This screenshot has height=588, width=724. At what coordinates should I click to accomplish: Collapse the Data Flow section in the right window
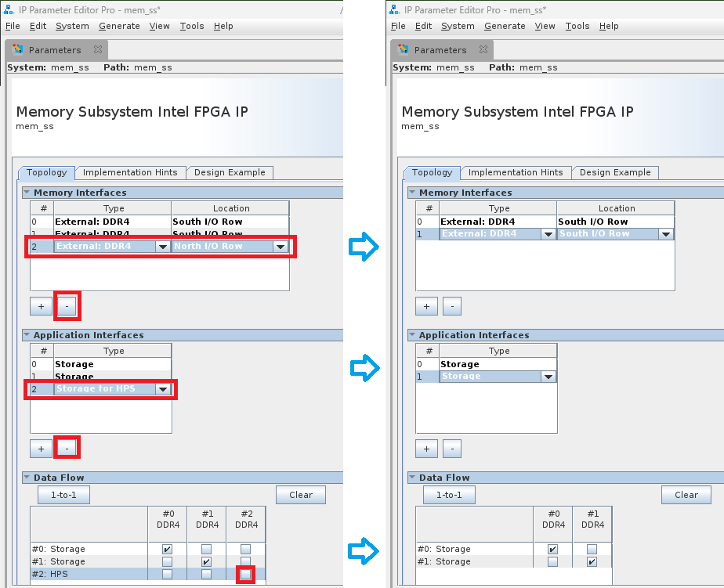tap(412, 478)
